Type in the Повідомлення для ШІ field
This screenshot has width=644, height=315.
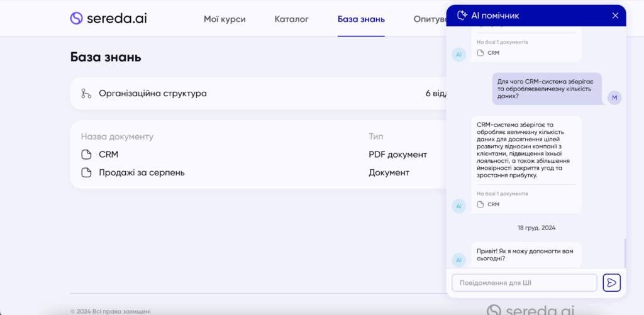coord(524,282)
